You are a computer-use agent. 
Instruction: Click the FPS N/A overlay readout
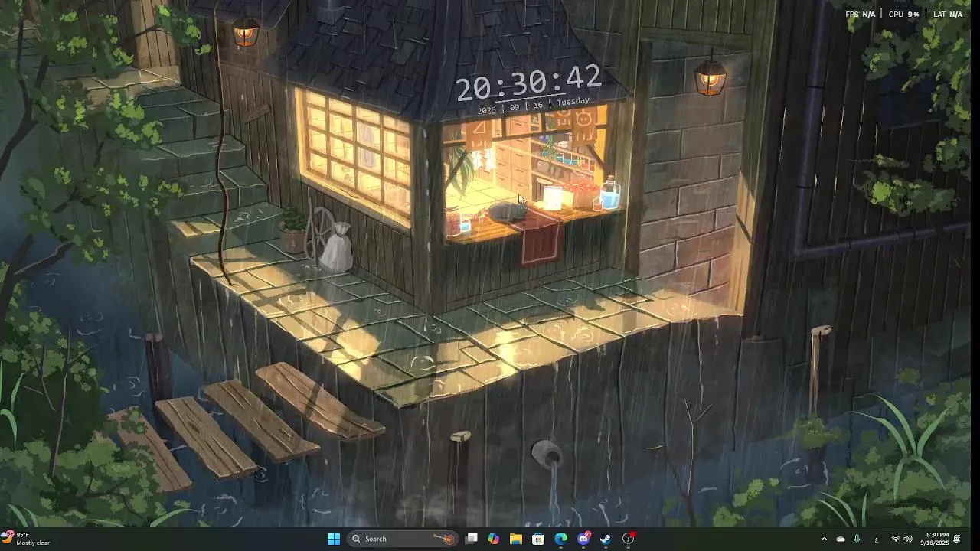[x=860, y=14]
